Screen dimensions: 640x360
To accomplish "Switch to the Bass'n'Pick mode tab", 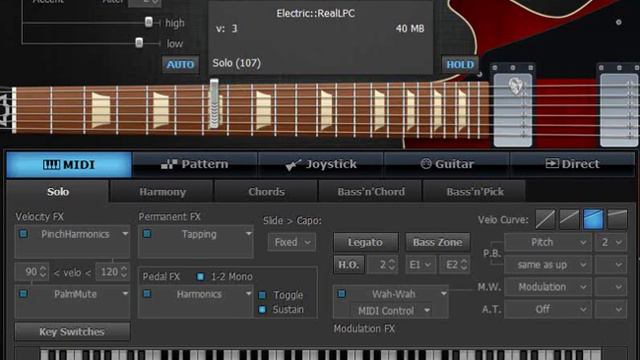I will coord(475,192).
